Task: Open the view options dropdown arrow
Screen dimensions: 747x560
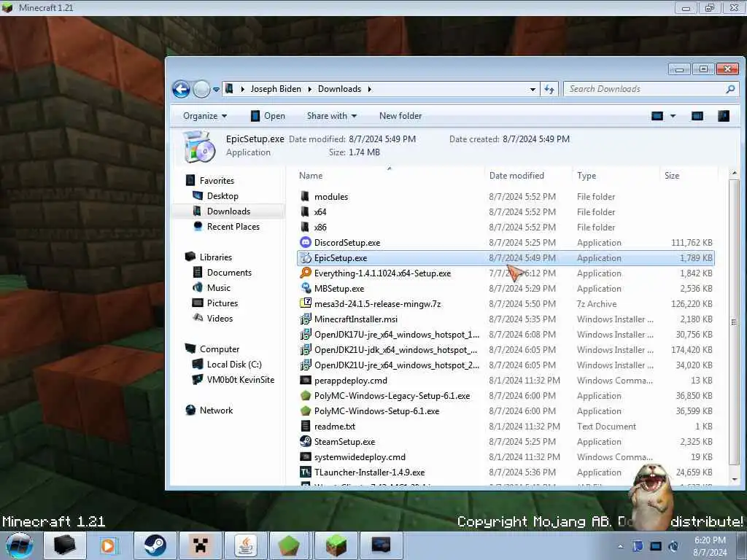Action: pos(673,116)
